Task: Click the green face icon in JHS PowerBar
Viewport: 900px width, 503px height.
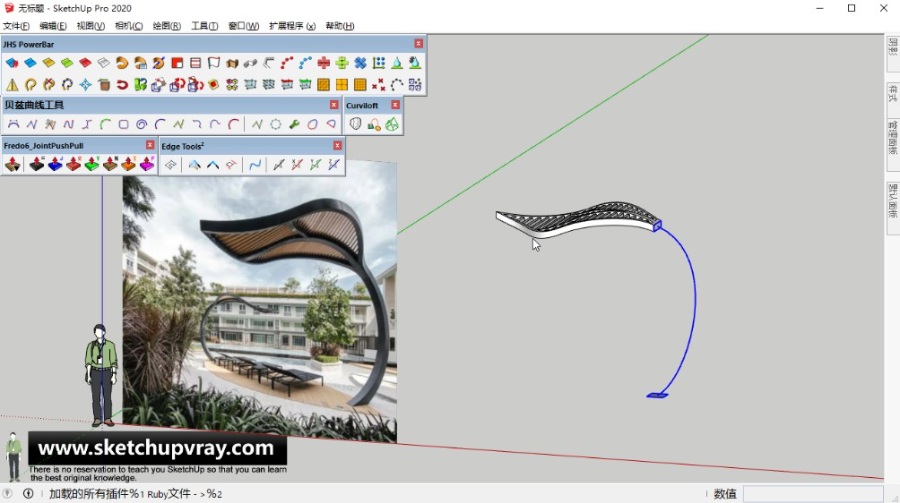Action: [x=67, y=63]
